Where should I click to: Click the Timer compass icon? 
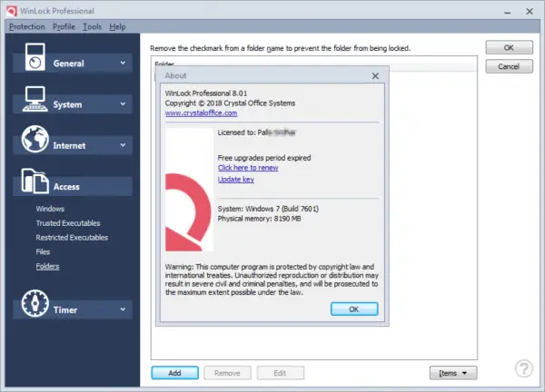point(35,303)
